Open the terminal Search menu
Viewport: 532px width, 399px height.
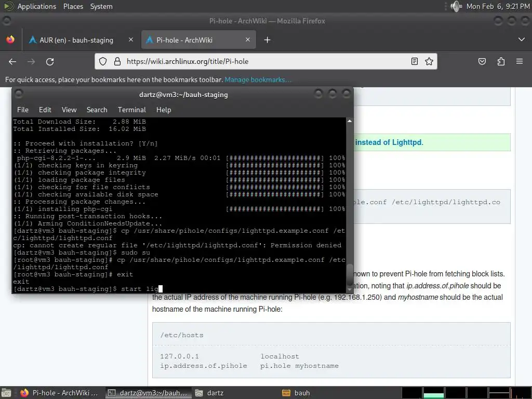97,110
